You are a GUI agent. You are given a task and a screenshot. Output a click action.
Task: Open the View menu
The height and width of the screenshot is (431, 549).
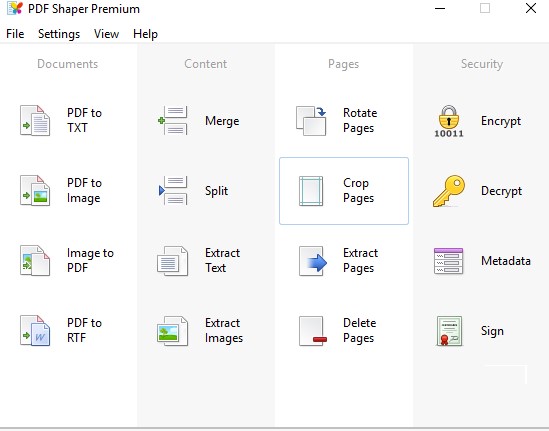click(x=106, y=34)
